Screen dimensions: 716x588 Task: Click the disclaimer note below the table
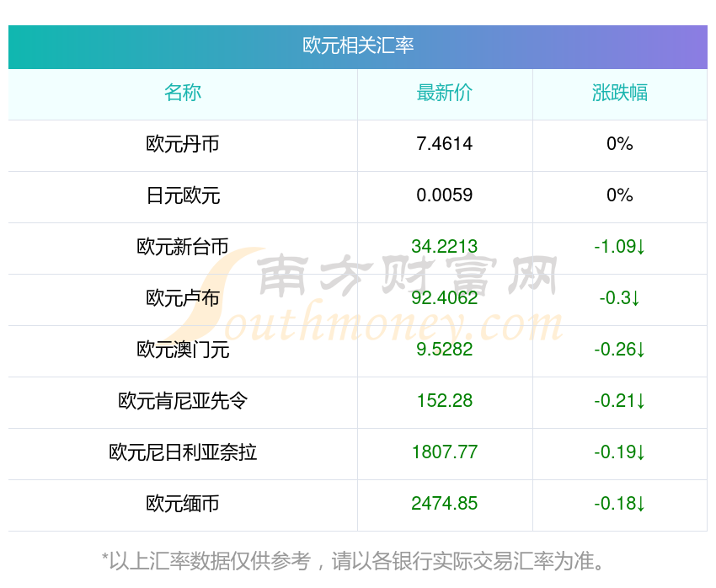pyautogui.click(x=353, y=561)
